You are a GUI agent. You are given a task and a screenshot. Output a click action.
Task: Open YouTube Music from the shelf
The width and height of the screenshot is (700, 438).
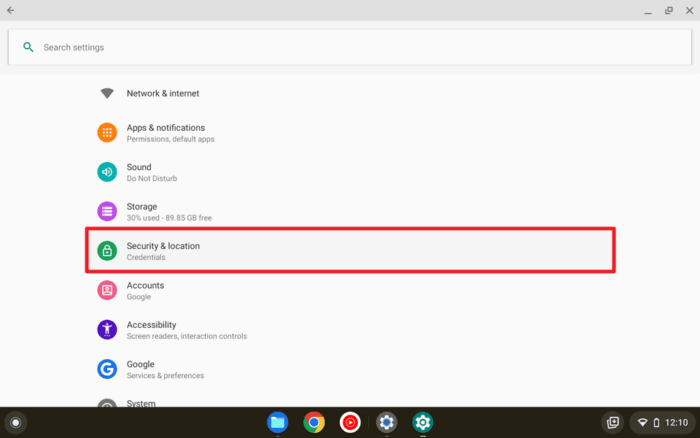[x=350, y=422]
